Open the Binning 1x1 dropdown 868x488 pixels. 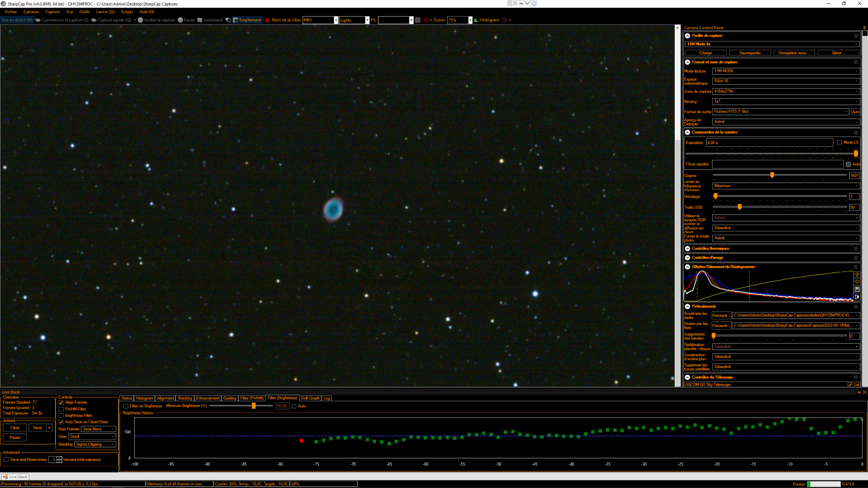[x=786, y=102]
